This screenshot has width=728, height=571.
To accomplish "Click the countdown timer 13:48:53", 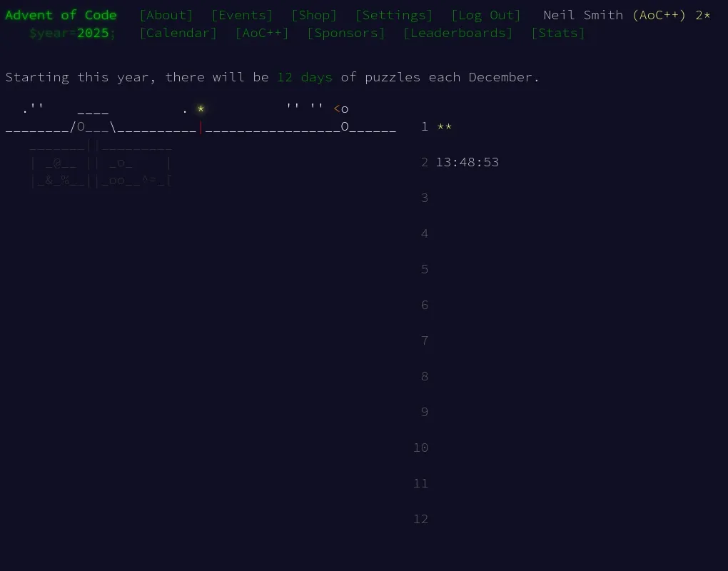I will [x=467, y=162].
